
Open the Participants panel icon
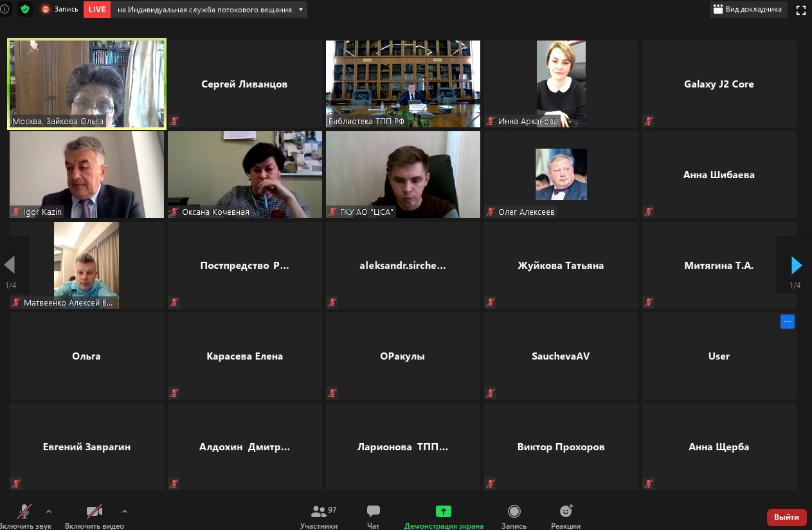318,512
